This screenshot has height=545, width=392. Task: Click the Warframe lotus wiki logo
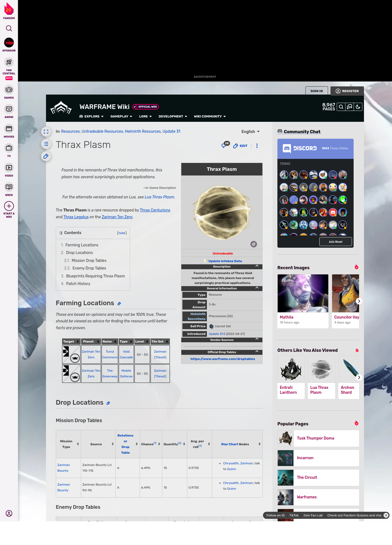point(61,108)
